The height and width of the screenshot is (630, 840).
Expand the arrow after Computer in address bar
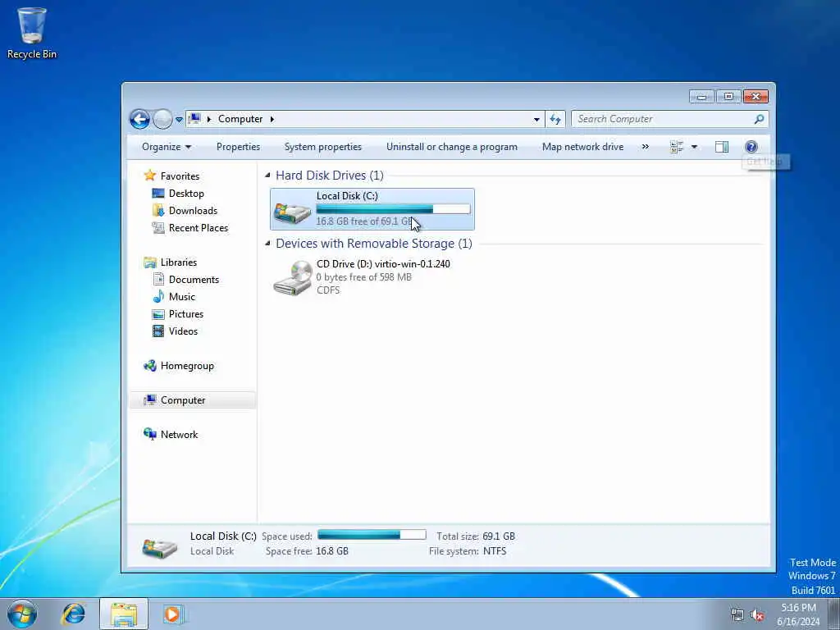click(272, 119)
